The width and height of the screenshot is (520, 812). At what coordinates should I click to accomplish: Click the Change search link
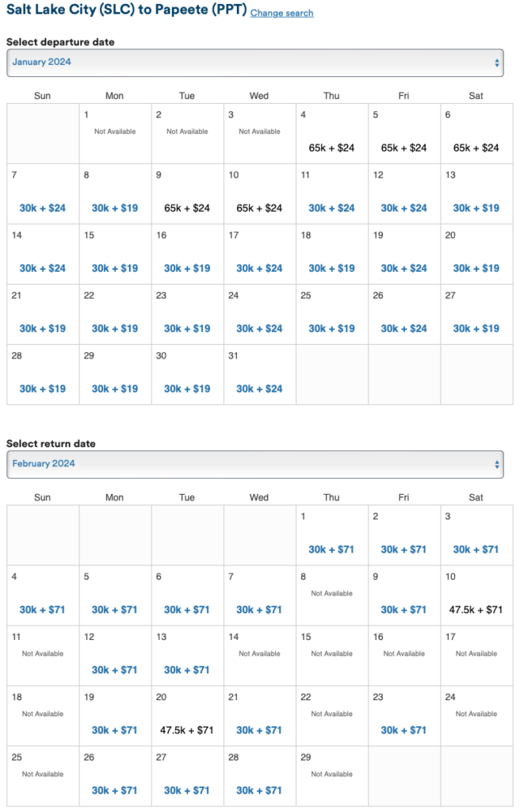pyautogui.click(x=281, y=13)
